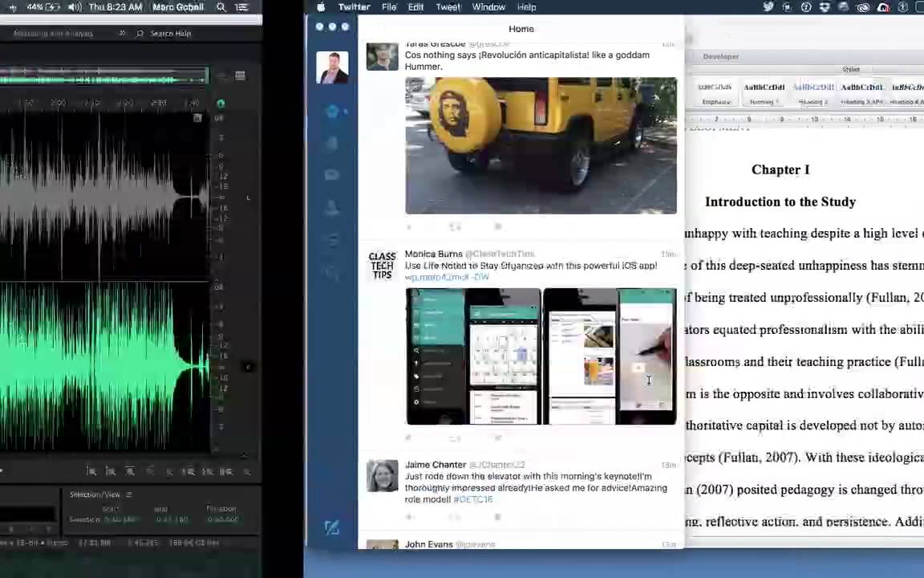Reply to Monica Burns's tweet
This screenshot has height=578, width=924.
(x=409, y=438)
